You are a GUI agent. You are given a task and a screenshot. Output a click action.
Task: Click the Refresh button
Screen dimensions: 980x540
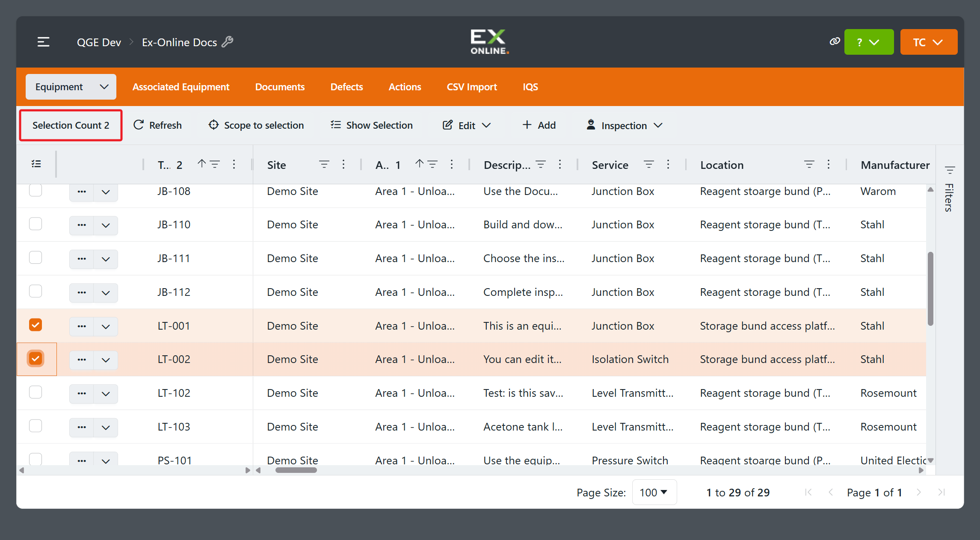(157, 125)
